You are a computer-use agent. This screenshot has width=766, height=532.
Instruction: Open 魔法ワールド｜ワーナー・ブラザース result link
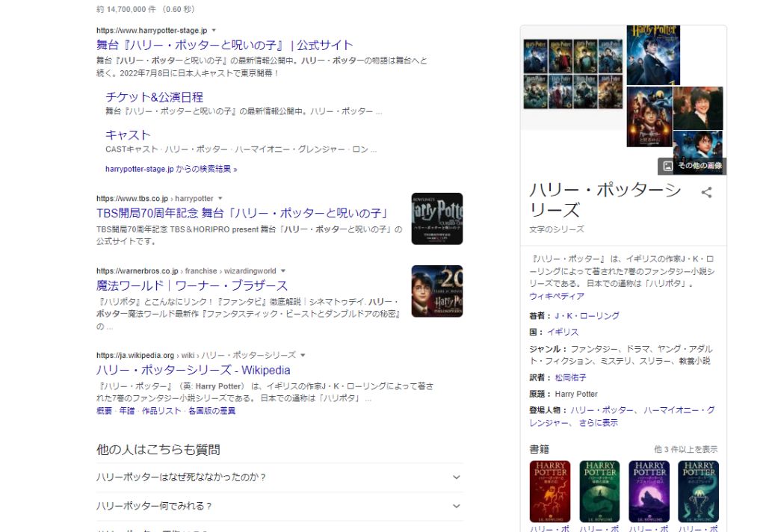click(x=190, y=285)
